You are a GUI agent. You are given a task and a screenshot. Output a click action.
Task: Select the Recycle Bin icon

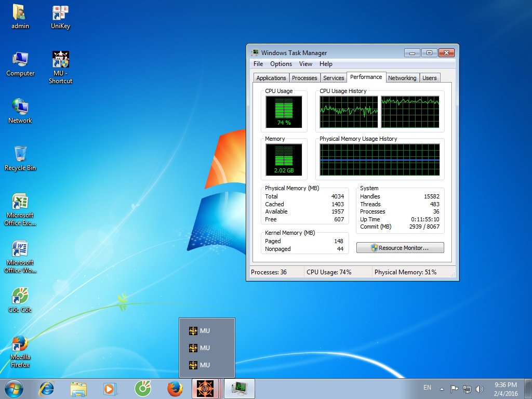tap(20, 158)
